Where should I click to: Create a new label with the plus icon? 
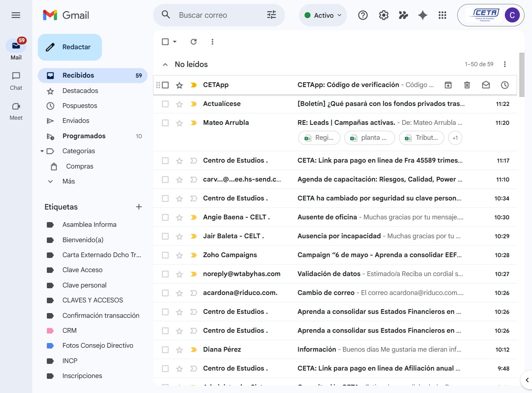(139, 207)
